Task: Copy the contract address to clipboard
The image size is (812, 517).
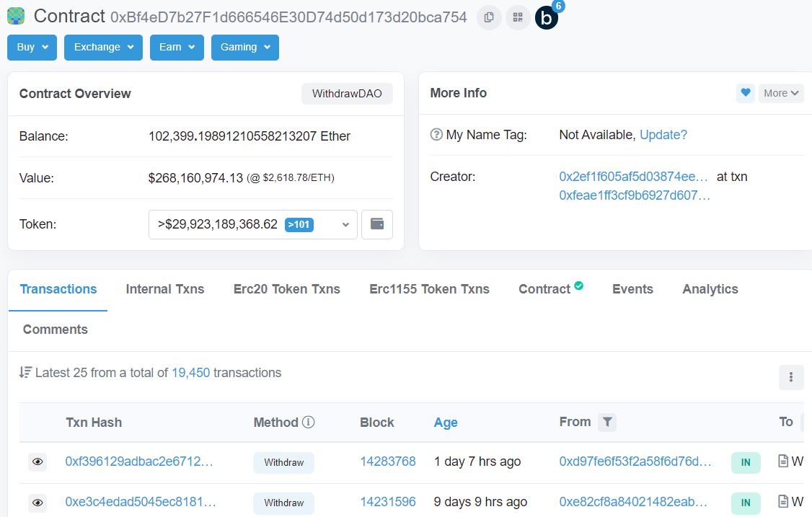Action: (489, 17)
